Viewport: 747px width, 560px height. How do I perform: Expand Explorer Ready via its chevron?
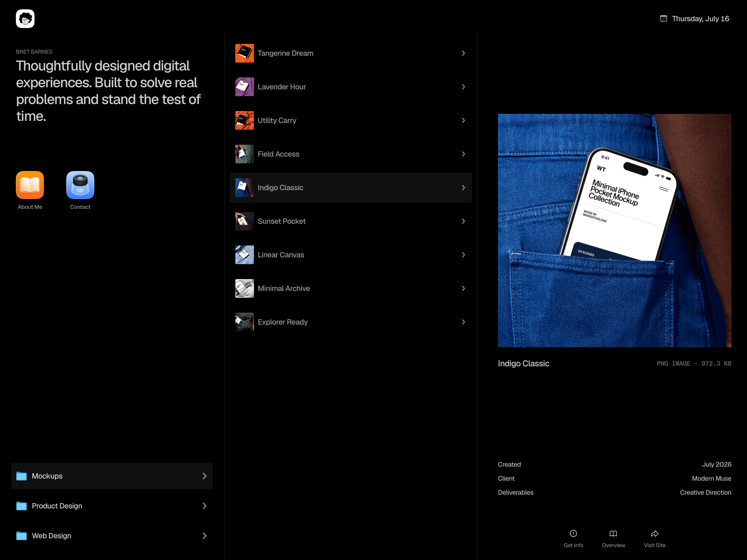click(463, 322)
